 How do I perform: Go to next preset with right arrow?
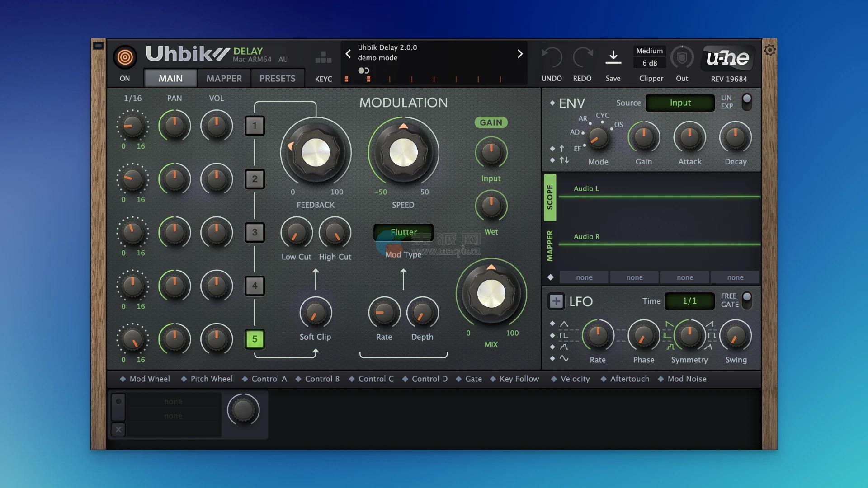(520, 54)
